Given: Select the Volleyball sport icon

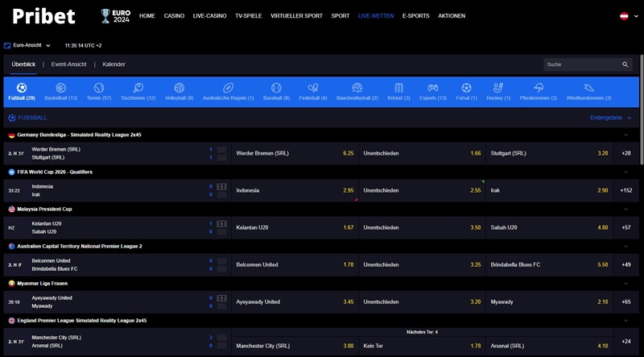Looking at the screenshot, I should [x=179, y=88].
